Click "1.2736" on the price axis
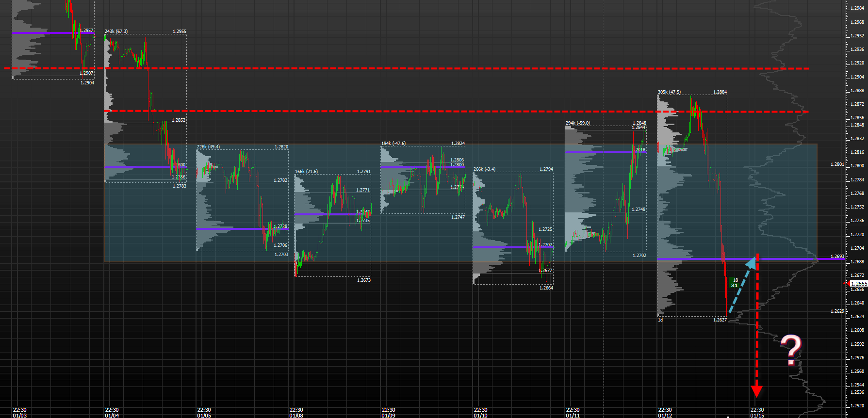Viewport: 868px width, 418px height. (x=857, y=221)
